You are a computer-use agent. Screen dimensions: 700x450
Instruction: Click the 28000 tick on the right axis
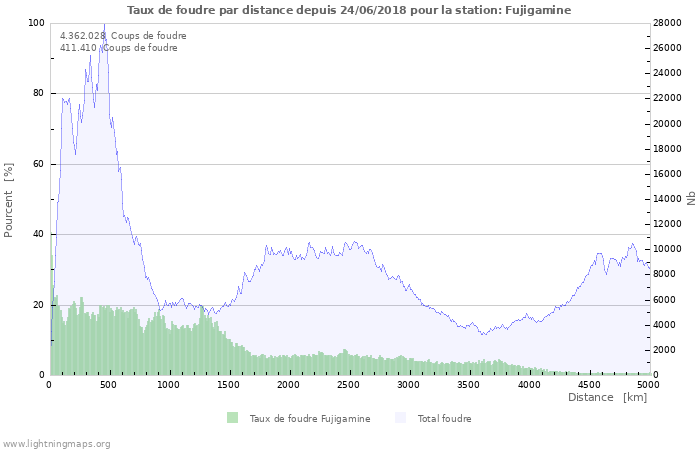tap(668, 23)
